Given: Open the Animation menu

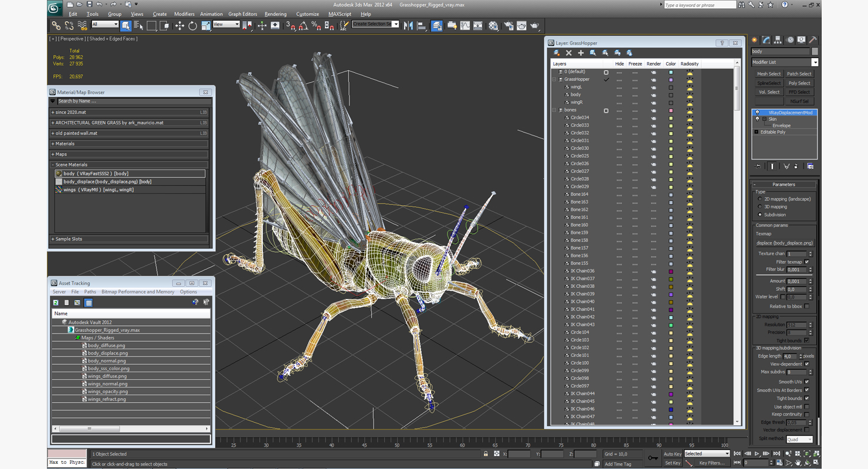Looking at the screenshot, I should tap(211, 14).
